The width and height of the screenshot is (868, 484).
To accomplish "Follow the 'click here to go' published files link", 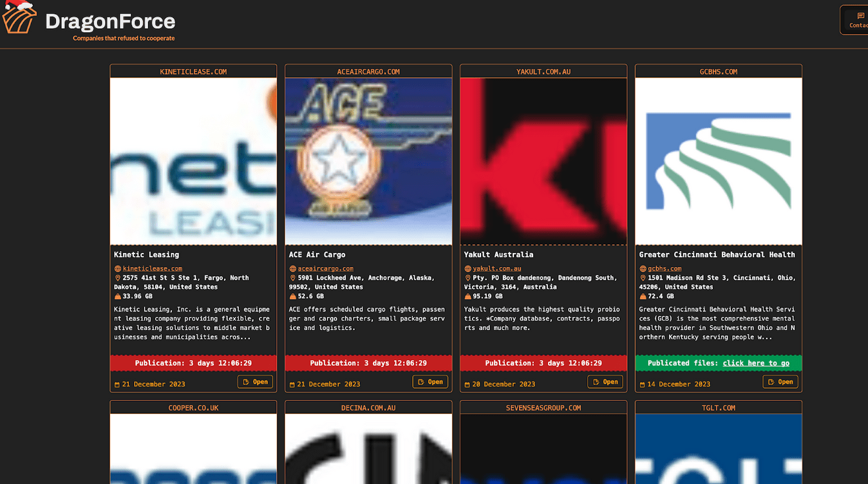I will [x=756, y=362].
